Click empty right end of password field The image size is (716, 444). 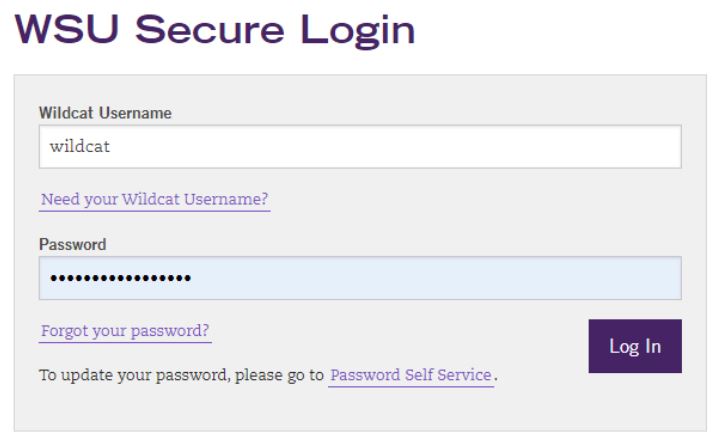640,278
